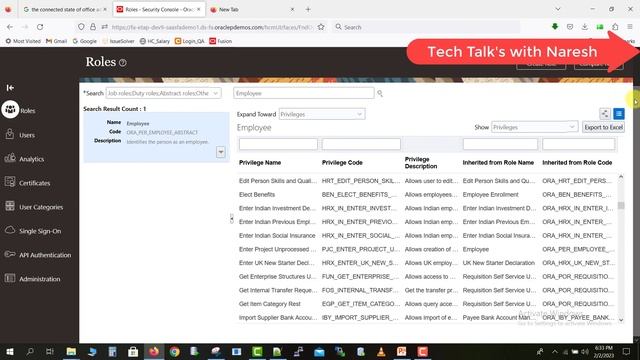The width and height of the screenshot is (640, 360).
Task: Open the Login_QA bookmark
Action: (x=190, y=41)
